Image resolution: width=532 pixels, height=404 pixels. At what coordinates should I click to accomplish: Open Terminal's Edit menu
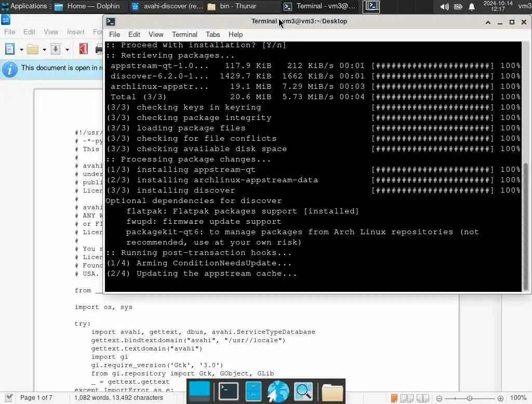tap(134, 35)
